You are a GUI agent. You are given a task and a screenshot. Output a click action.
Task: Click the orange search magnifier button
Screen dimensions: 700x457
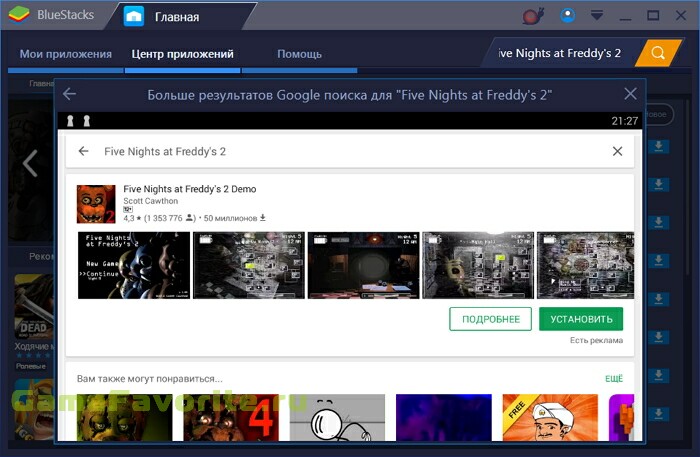(x=658, y=53)
